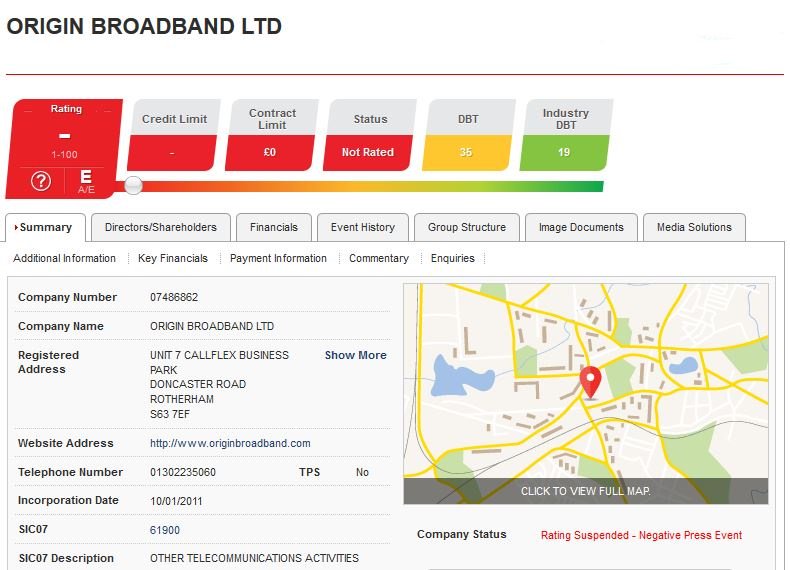The height and width of the screenshot is (570, 790).
Task: Open the originbroadband.com website link
Action: point(230,443)
